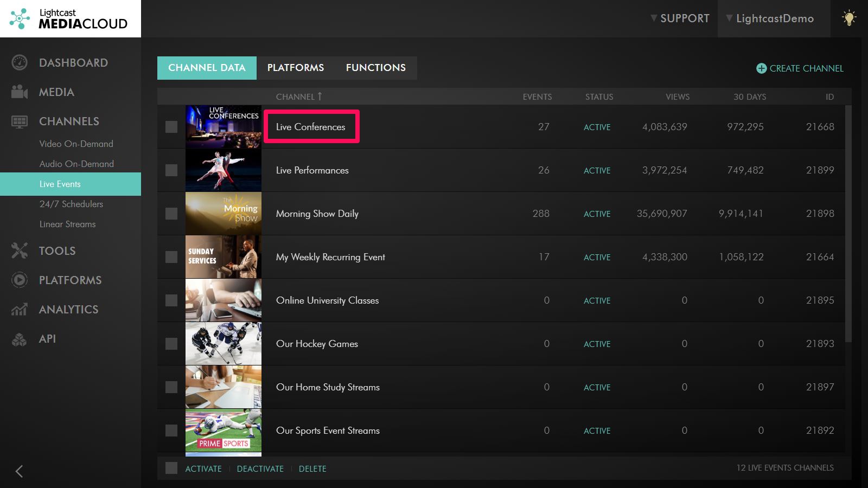Click the Platforms play-circle icon
This screenshot has height=488, width=868.
[20, 280]
